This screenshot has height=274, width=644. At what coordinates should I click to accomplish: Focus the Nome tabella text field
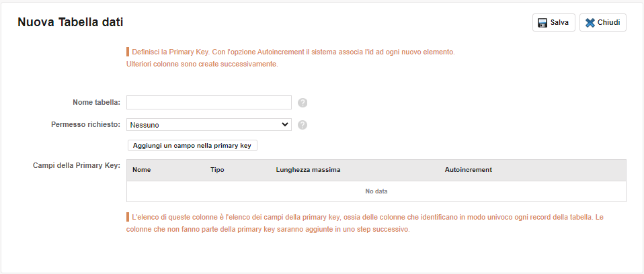209,103
